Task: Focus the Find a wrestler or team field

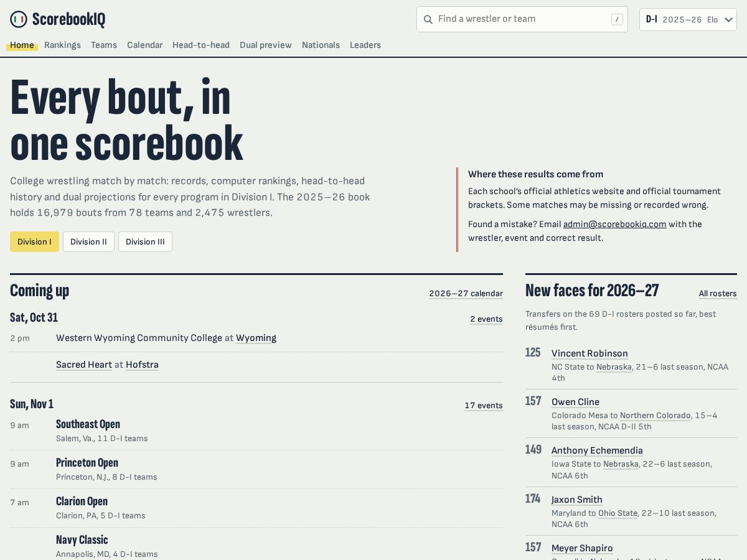Action: pyautogui.click(x=522, y=19)
